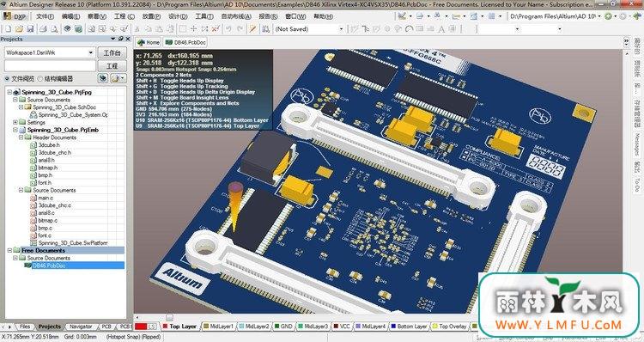The height and width of the screenshot is (342, 644).
Task: Click the green navigate Back arrow icon
Action: pos(609,16)
